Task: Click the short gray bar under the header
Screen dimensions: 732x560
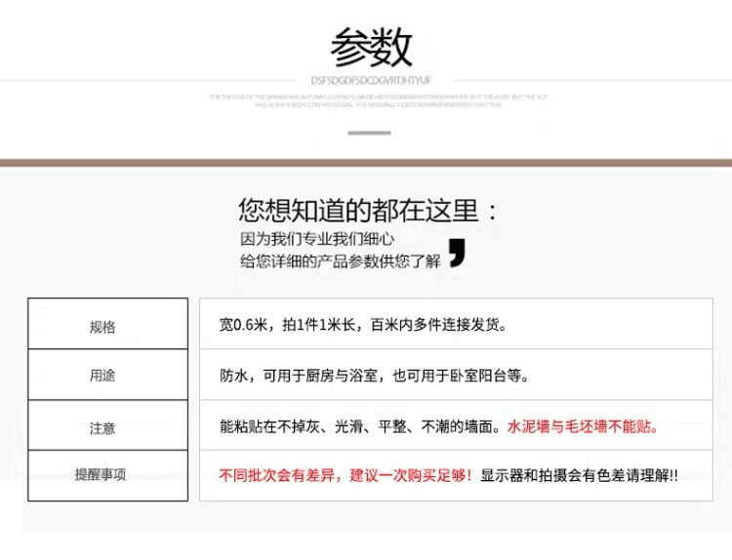Action: pyautogui.click(x=369, y=133)
